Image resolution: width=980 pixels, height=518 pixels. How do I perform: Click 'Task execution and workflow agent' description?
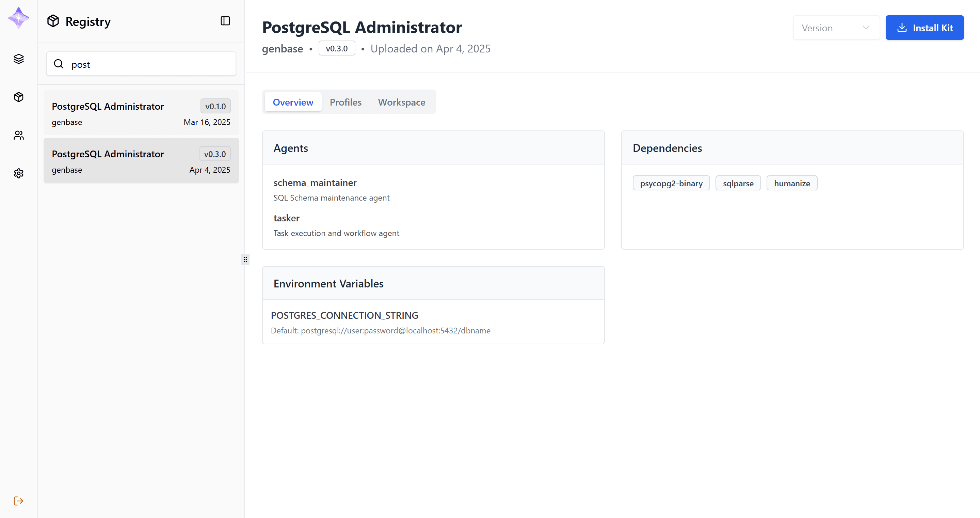336,233
